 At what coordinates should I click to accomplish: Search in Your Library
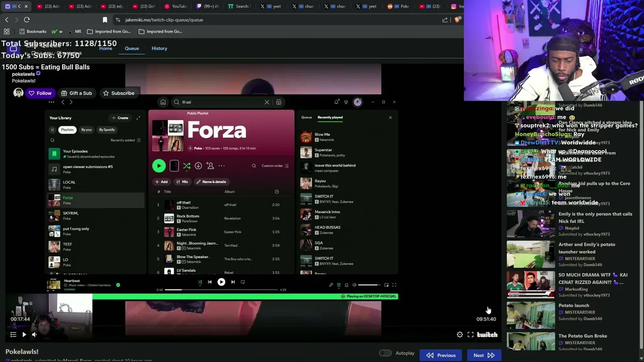[x=52, y=140]
